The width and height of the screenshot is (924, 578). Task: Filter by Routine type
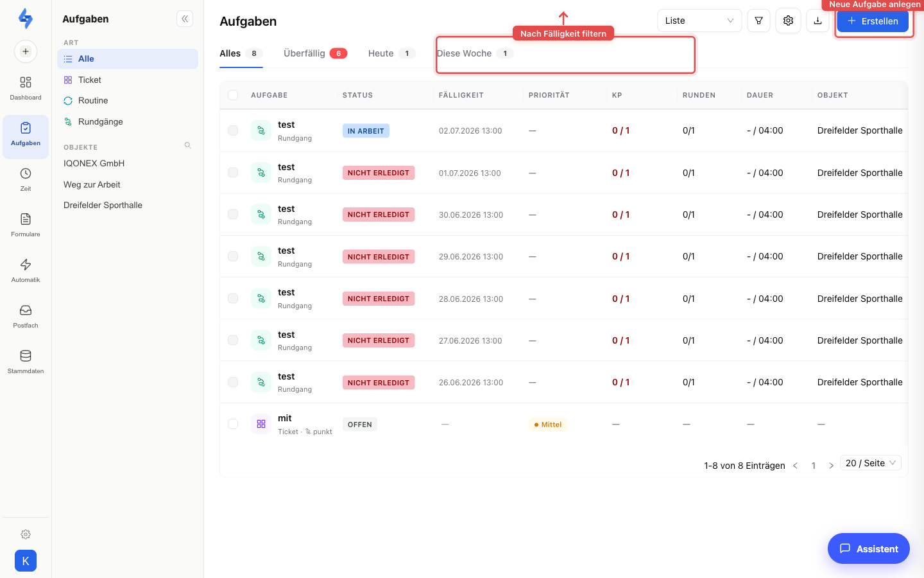coord(128,101)
